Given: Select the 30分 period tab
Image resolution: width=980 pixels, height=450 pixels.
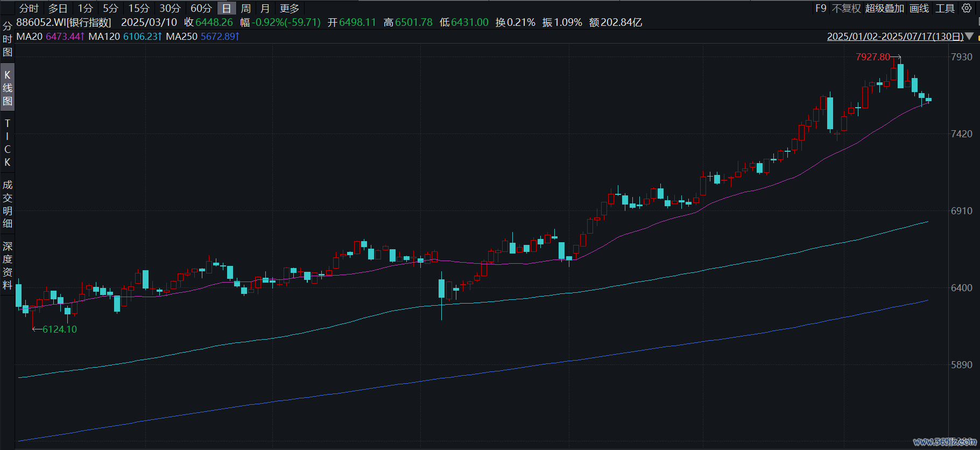Looking at the screenshot, I should coord(170,8).
